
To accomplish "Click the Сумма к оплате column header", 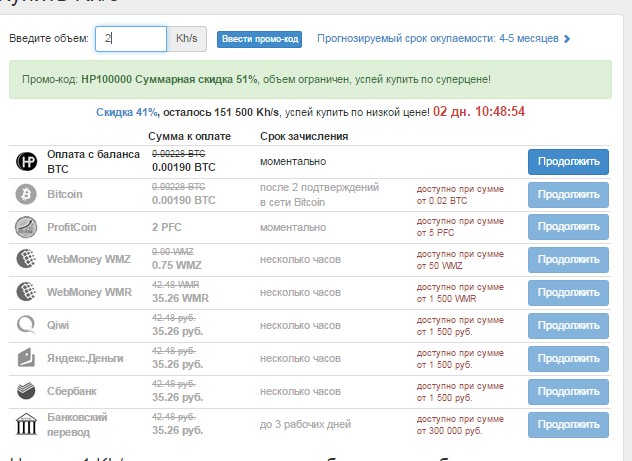I will coord(189,137).
